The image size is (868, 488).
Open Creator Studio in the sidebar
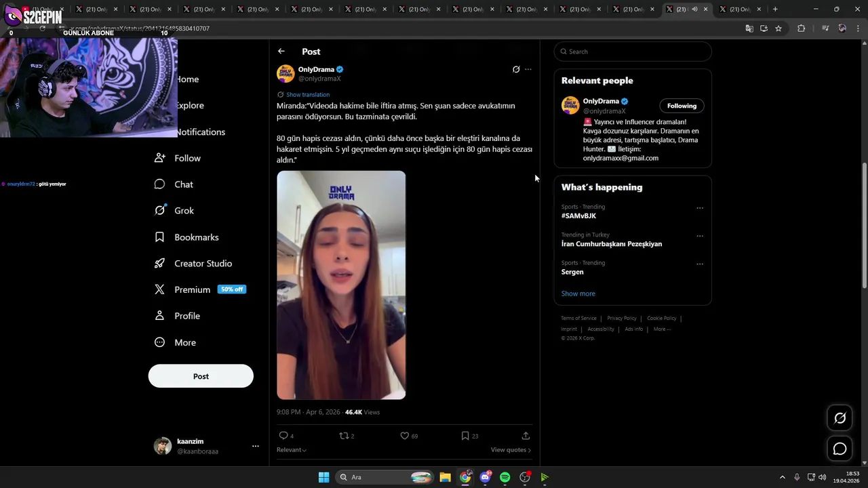click(x=193, y=264)
